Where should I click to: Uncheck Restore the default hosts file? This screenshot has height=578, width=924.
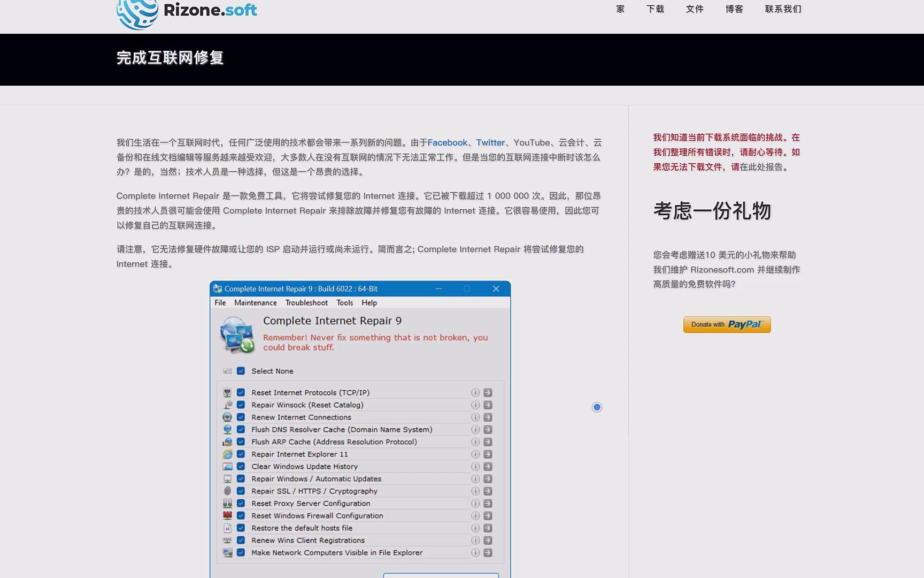(241, 528)
